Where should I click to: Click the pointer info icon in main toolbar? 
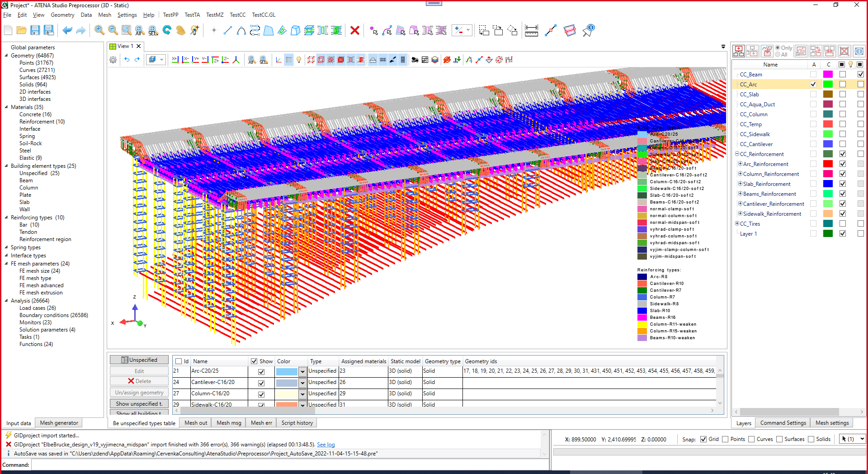pyautogui.click(x=588, y=30)
